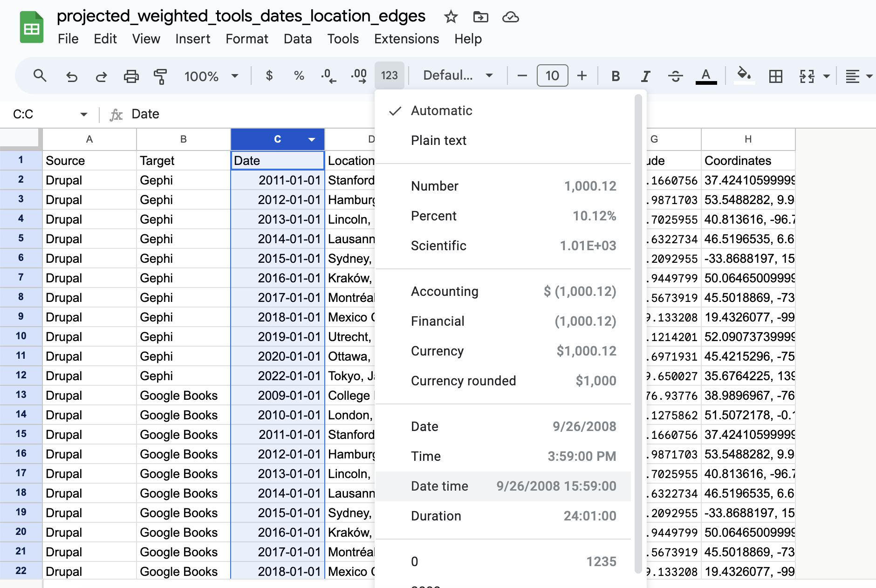Expand the Default font dropdown
The image size is (876, 588).
click(x=458, y=75)
